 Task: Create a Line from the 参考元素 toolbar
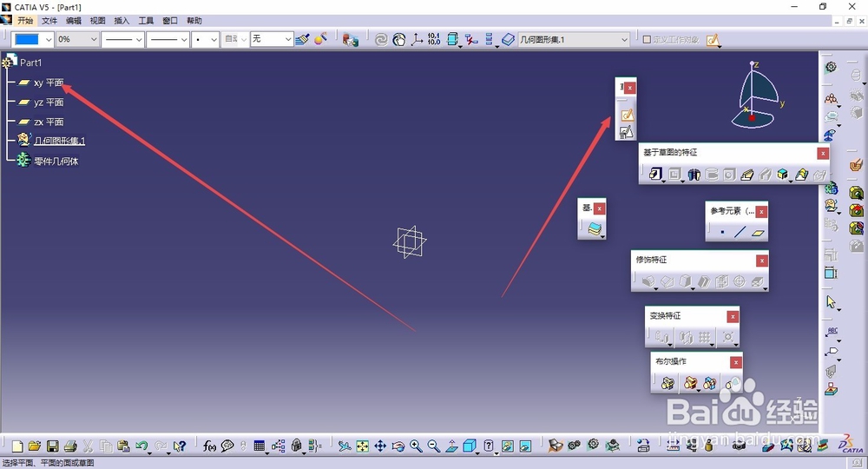coord(740,233)
